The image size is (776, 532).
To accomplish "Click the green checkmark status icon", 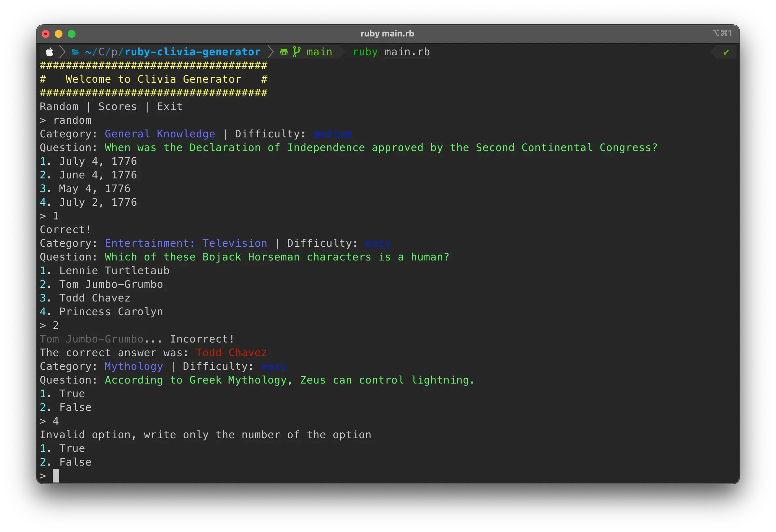I will tap(726, 52).
